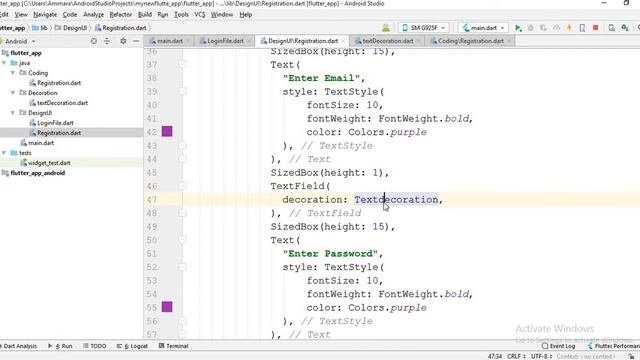Click the Profile app gauge icon
Viewport: 640px width, 360px height.
(x=556, y=28)
